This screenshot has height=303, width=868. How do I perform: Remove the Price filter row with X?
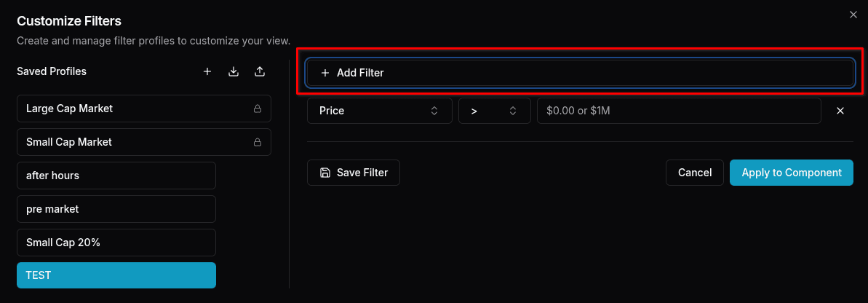coord(840,111)
